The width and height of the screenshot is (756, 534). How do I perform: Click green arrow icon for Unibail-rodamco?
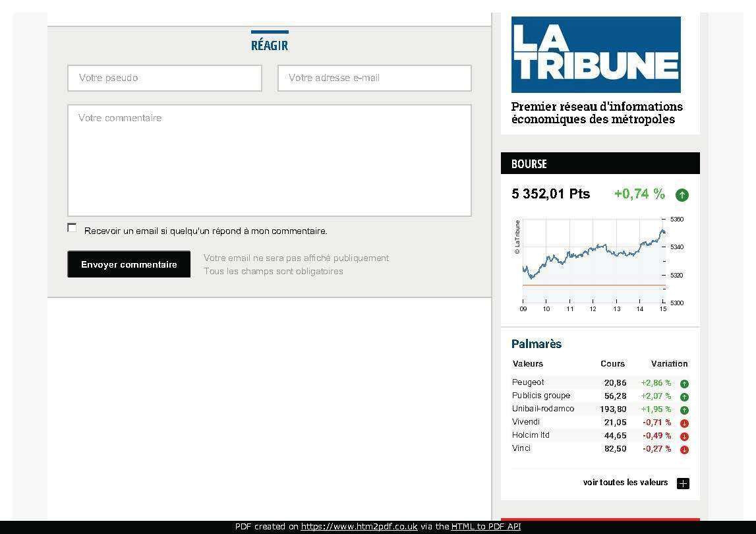[684, 410]
